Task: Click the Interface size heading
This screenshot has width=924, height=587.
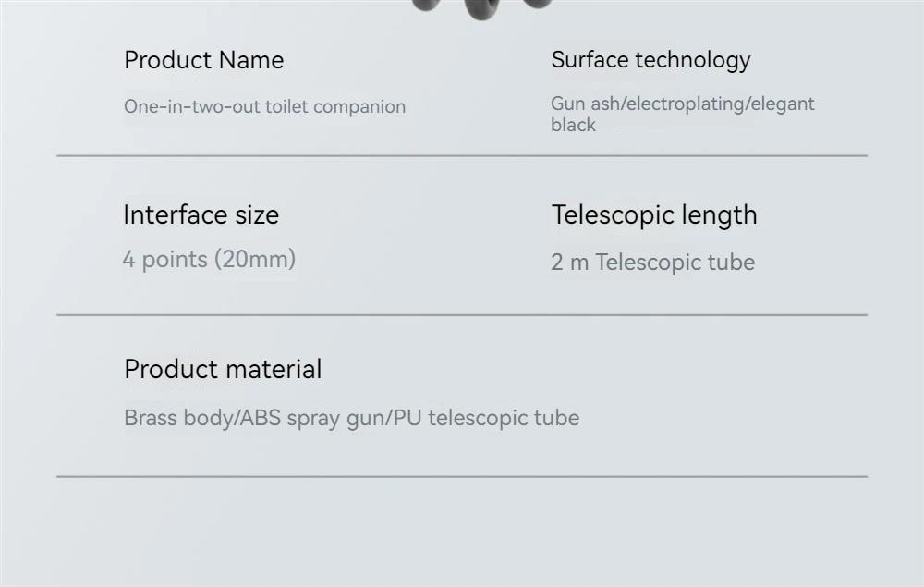Action: pyautogui.click(x=201, y=214)
